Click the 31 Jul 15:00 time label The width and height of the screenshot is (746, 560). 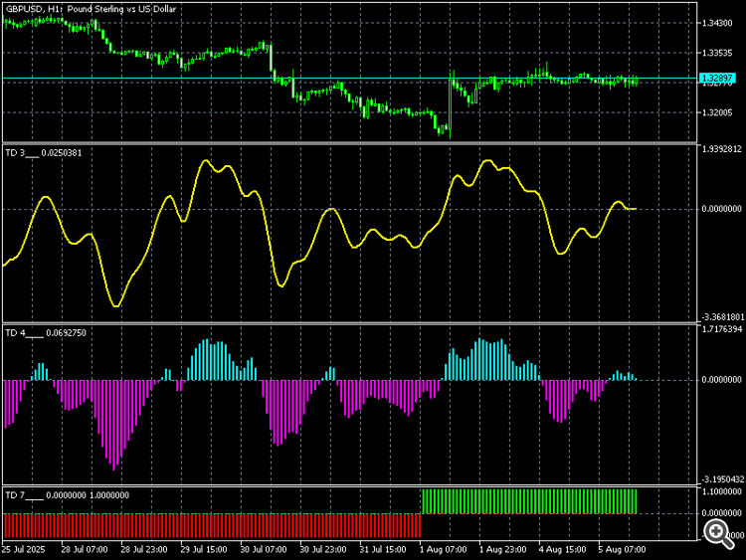click(x=383, y=549)
